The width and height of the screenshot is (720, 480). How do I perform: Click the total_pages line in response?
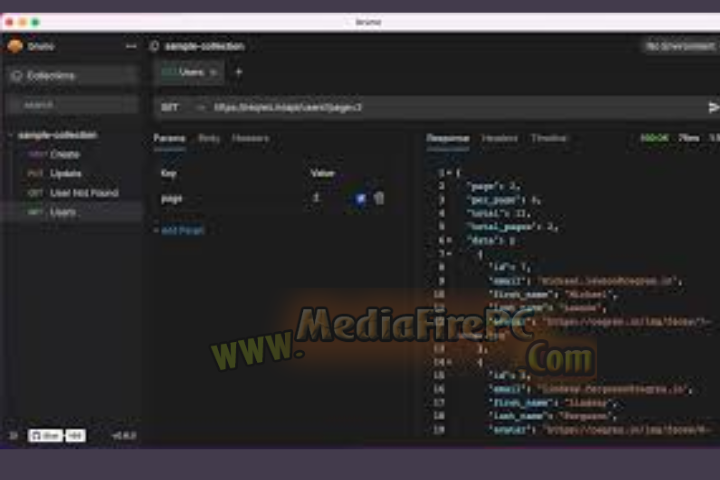(x=512, y=227)
